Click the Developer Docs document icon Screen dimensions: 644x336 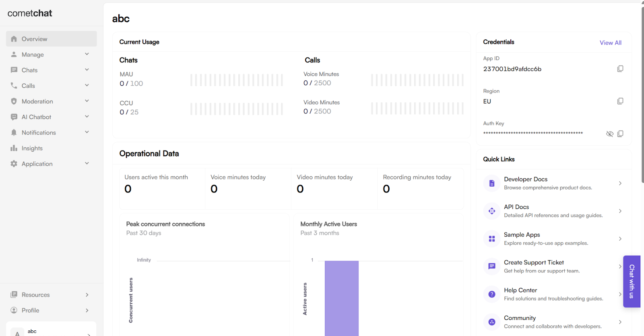click(492, 183)
